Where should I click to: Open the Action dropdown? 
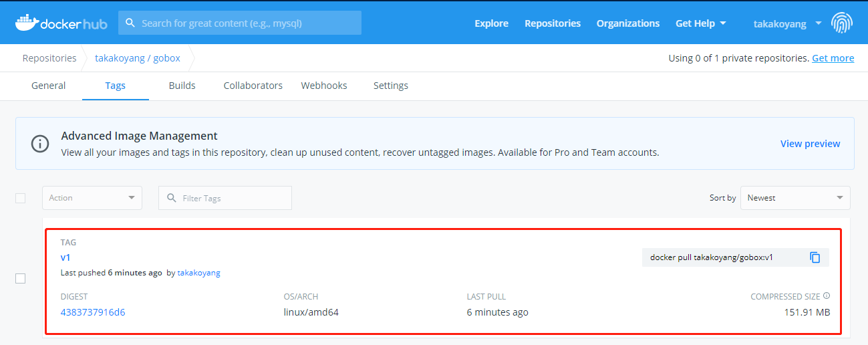92,198
